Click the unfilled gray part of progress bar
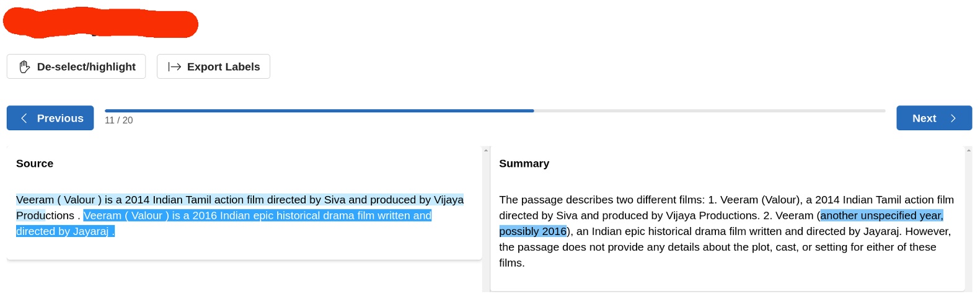 pyautogui.click(x=710, y=111)
